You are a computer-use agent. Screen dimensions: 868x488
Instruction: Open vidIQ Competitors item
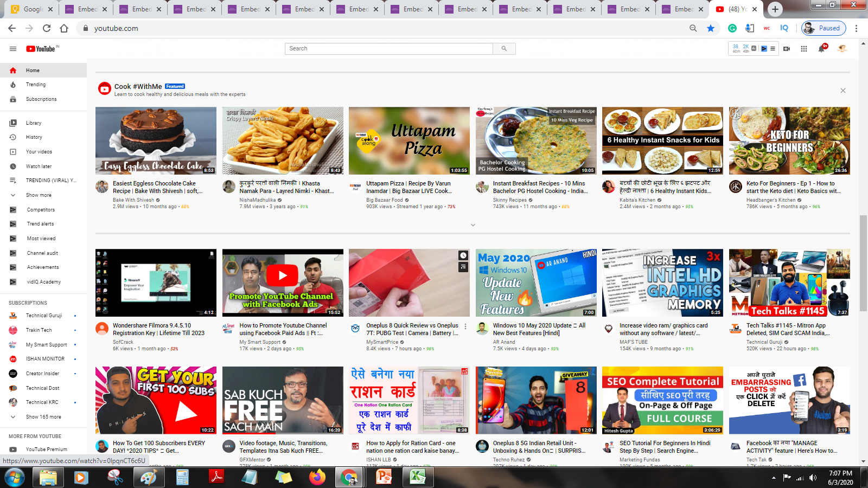[43, 210]
